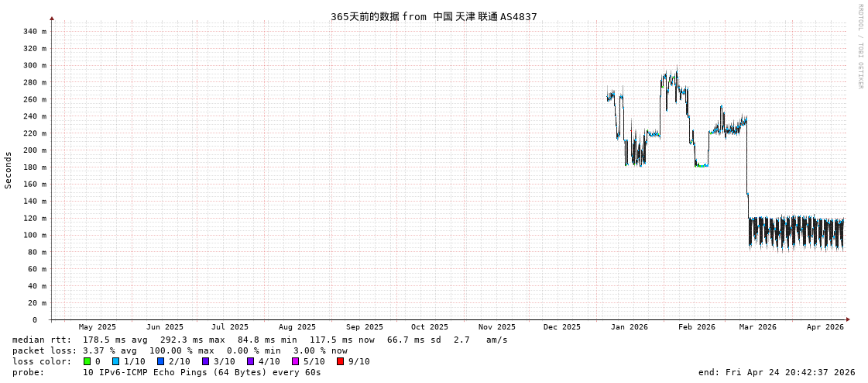868x383 pixels.
Task: Select the Apr 2026 axis label
Action: 825,327
